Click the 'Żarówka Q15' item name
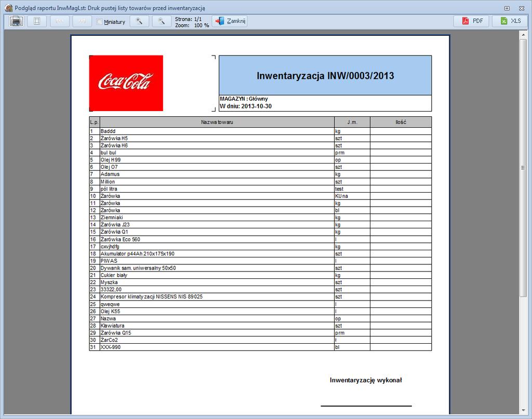 point(116,333)
